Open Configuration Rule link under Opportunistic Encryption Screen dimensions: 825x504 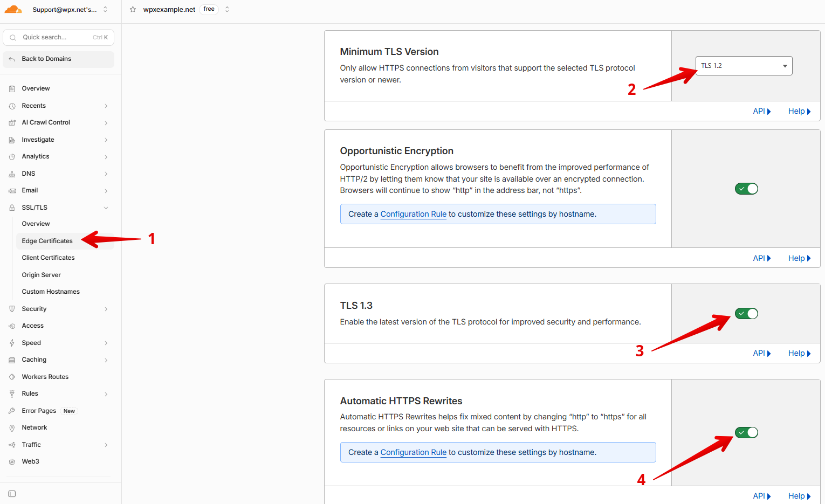414,214
